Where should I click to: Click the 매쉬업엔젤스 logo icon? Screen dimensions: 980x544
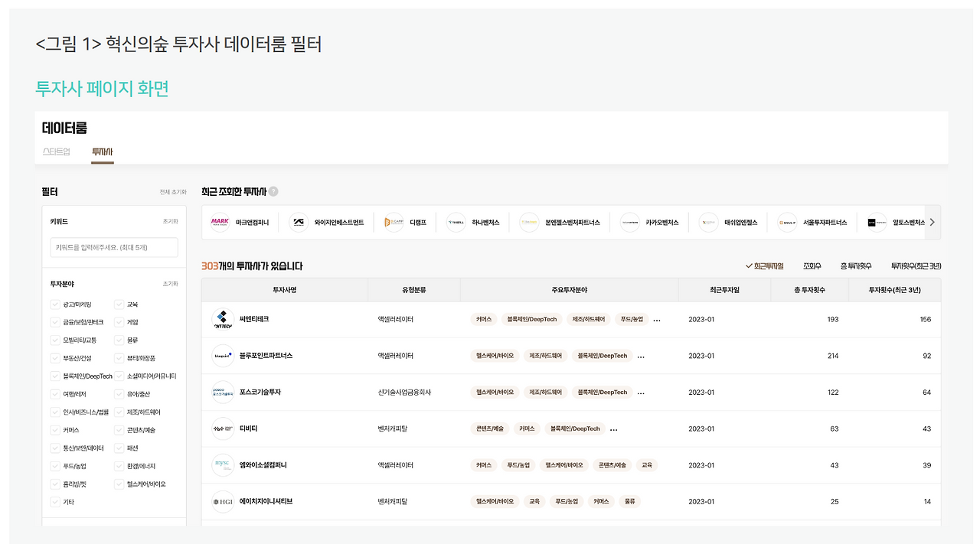coord(708,223)
